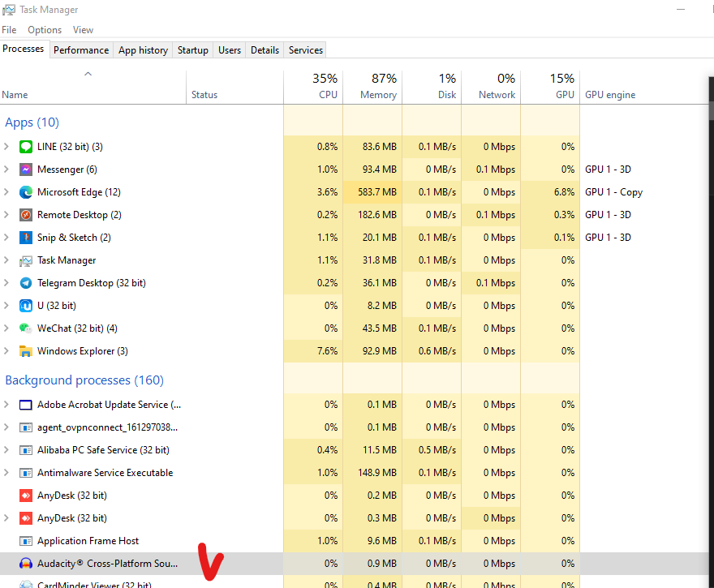
Task: Click the Microsoft Edge icon
Action: click(26, 192)
